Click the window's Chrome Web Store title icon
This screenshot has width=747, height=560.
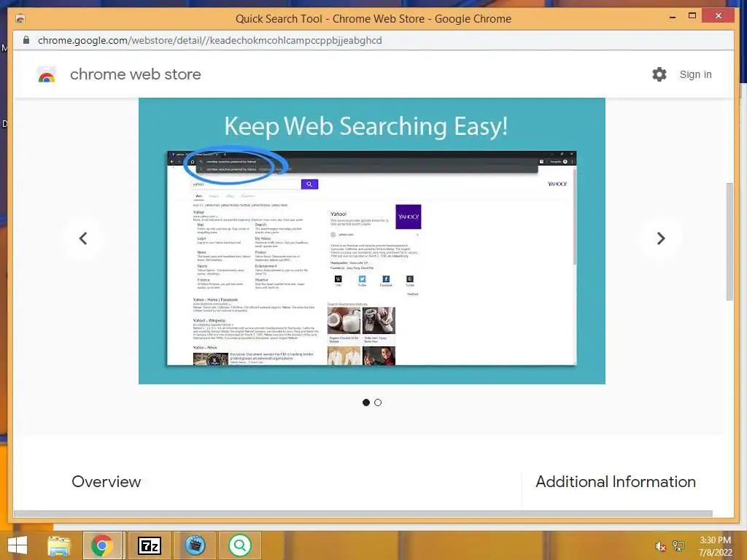pos(20,18)
